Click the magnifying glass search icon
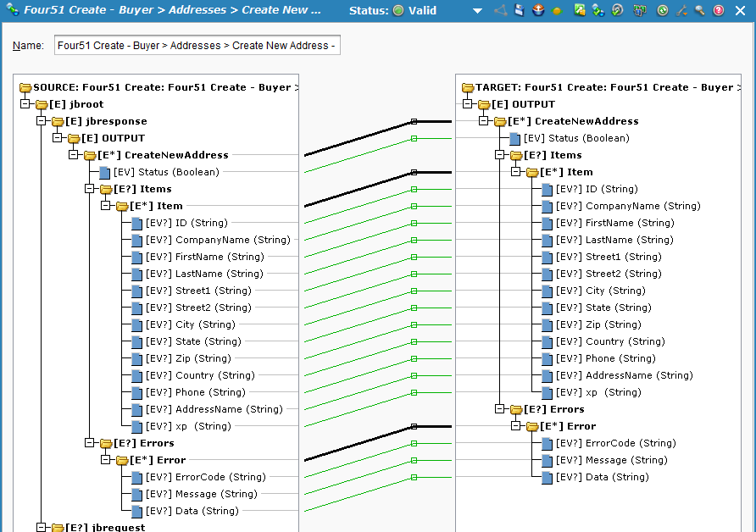Viewport: 756px width, 532px height. click(699, 11)
